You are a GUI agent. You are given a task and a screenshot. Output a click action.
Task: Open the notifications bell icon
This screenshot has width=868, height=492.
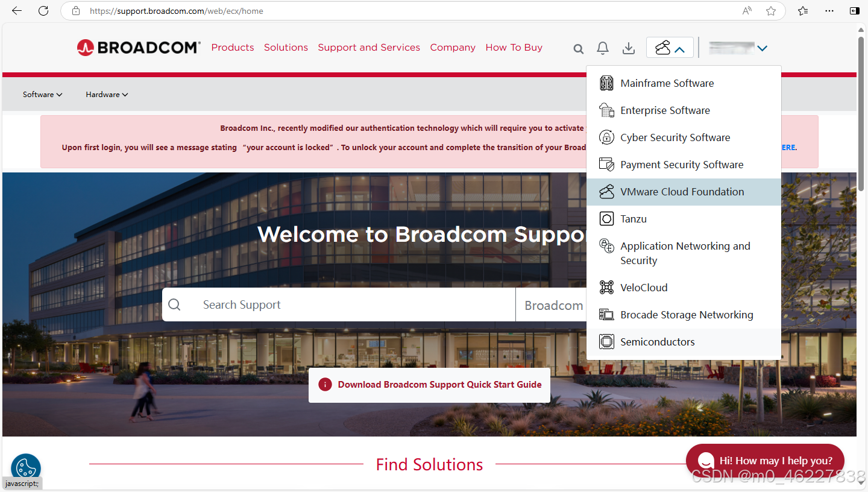pyautogui.click(x=602, y=48)
